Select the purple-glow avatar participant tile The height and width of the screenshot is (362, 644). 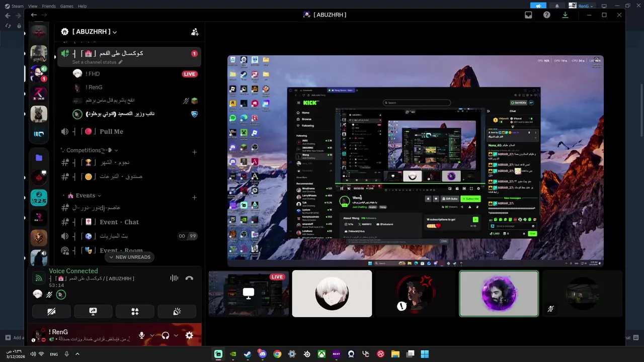499,294
